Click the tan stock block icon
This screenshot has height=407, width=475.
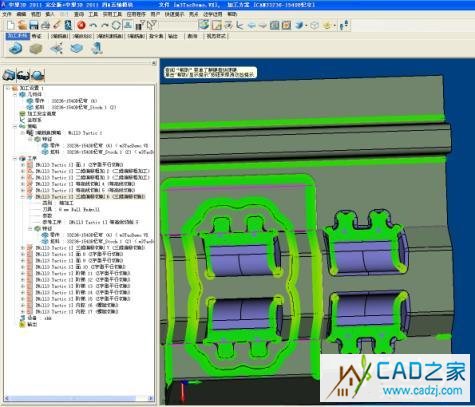[36, 49]
